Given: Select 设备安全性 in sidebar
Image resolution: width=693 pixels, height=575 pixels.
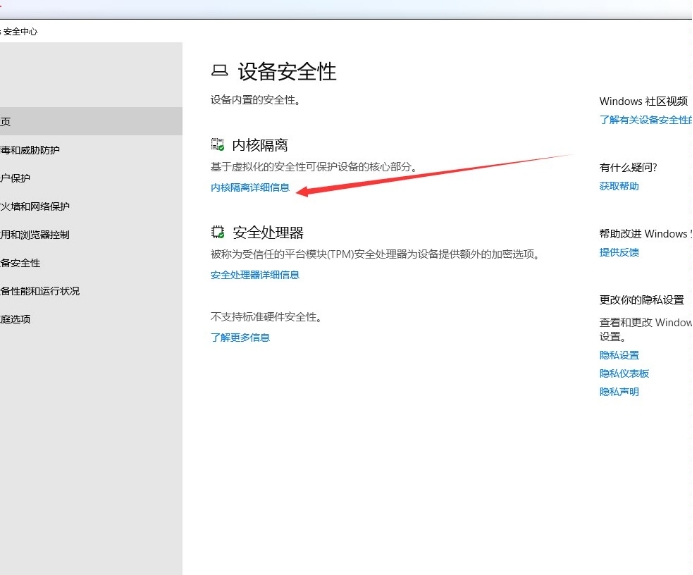Looking at the screenshot, I should point(21,263).
